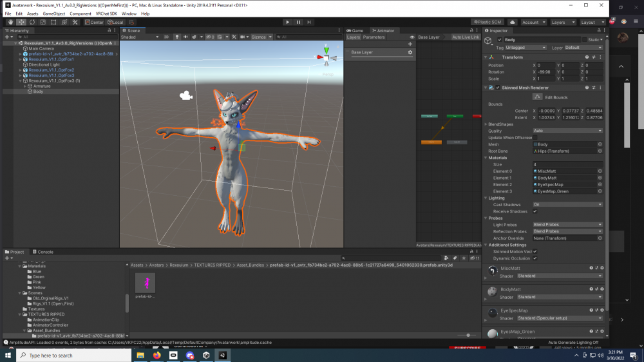
Task: Toggle Local handle rotation button
Action: (x=115, y=22)
